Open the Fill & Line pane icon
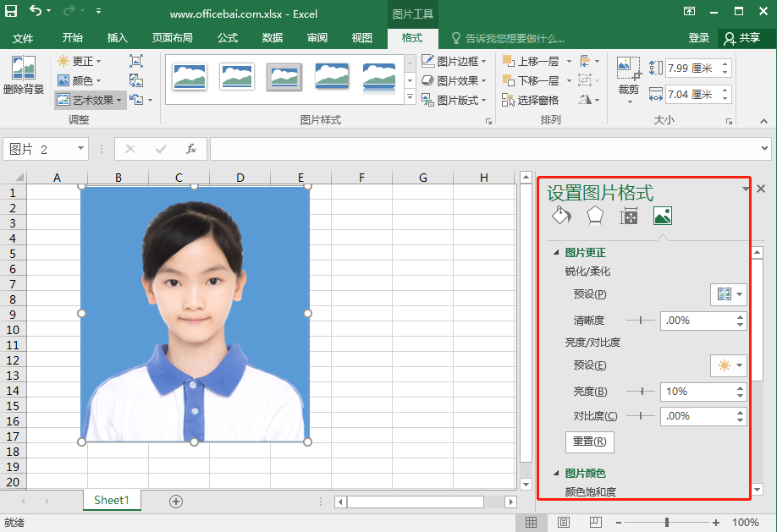The image size is (777, 532). (x=560, y=216)
